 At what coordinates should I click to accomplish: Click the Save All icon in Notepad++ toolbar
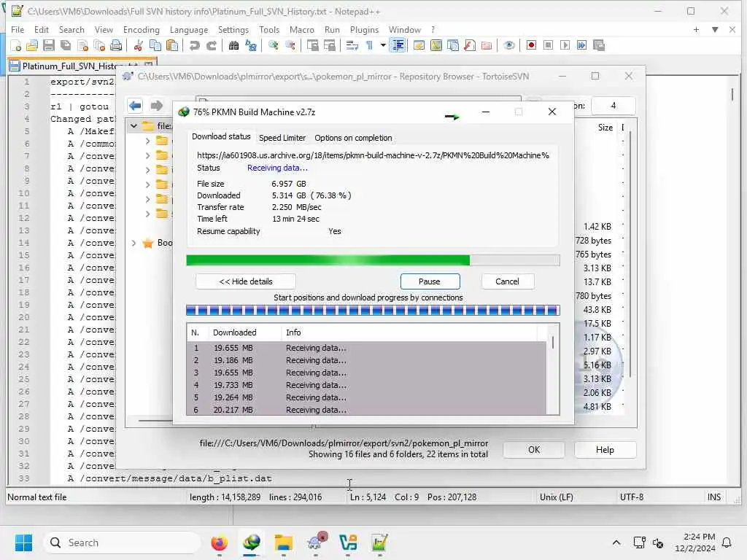coord(66,46)
